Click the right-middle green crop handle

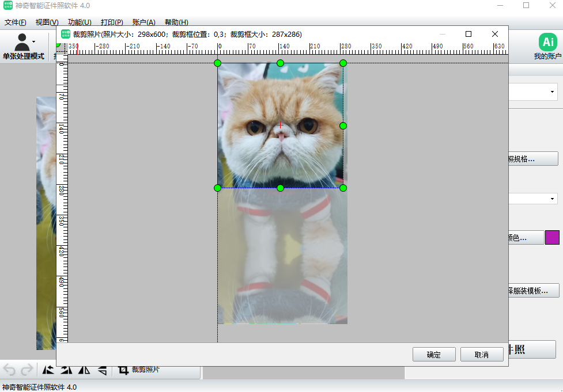[x=343, y=125]
